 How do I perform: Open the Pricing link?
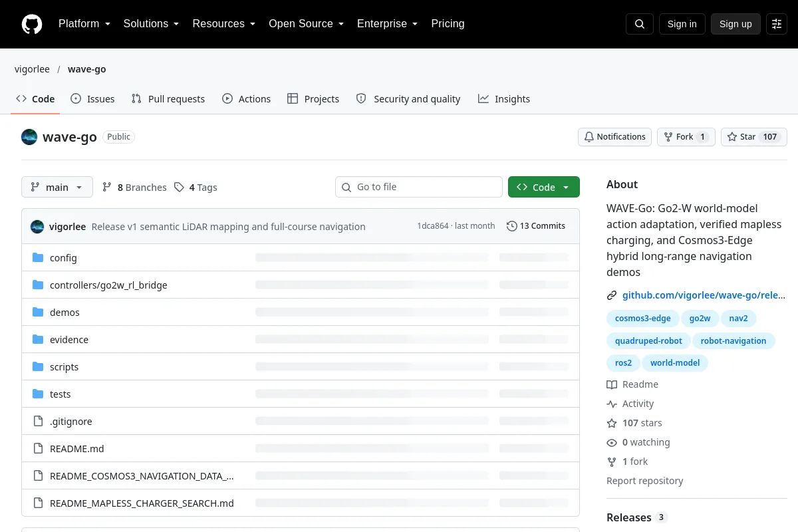pyautogui.click(x=448, y=24)
